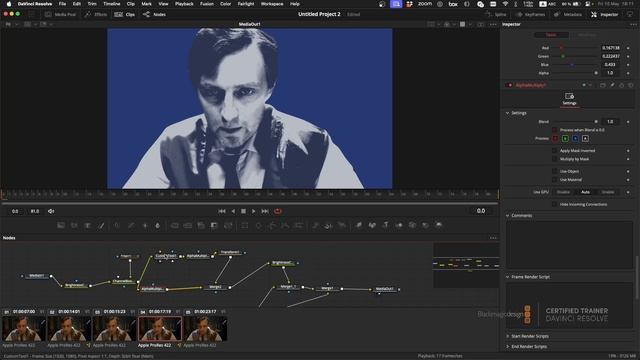
Task: Toggle the Inspector panel
Action: pos(605,14)
